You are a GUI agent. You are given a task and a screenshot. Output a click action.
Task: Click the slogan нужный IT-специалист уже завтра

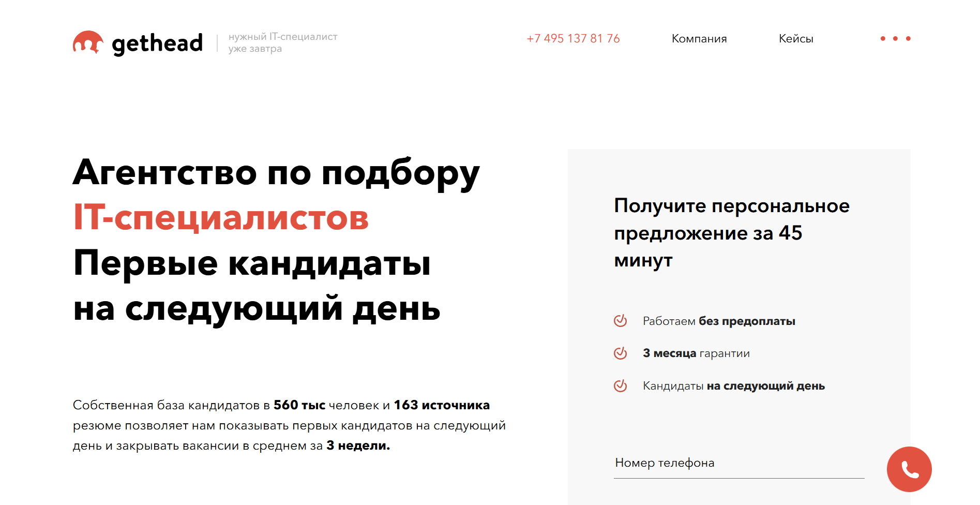coord(283,42)
